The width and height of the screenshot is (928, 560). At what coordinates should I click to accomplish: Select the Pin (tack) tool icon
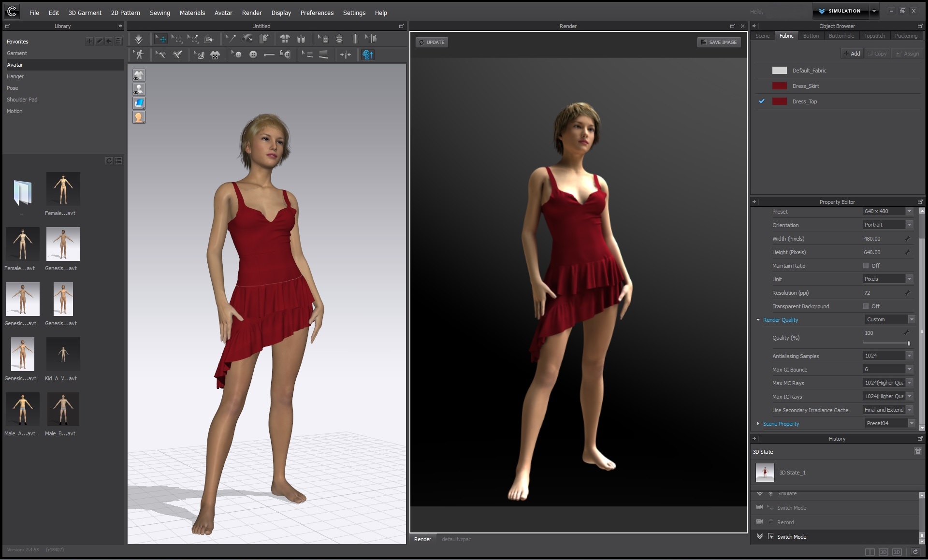click(x=231, y=39)
